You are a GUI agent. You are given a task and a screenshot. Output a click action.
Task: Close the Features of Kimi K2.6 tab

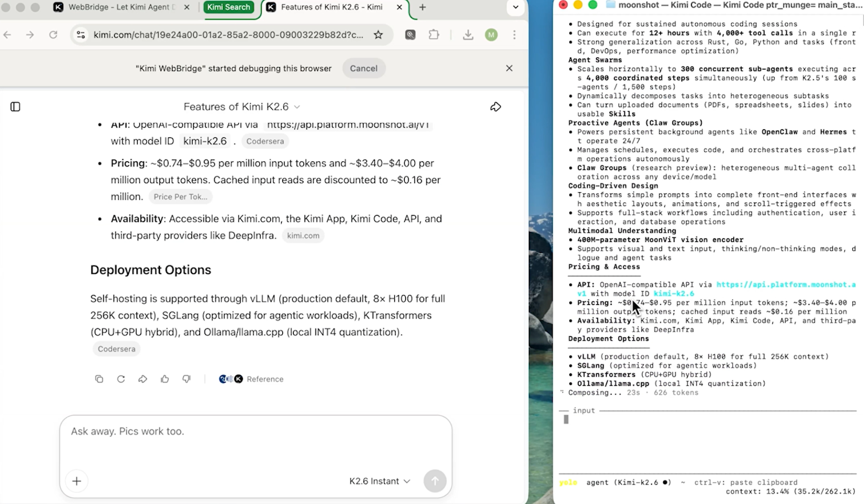400,7
